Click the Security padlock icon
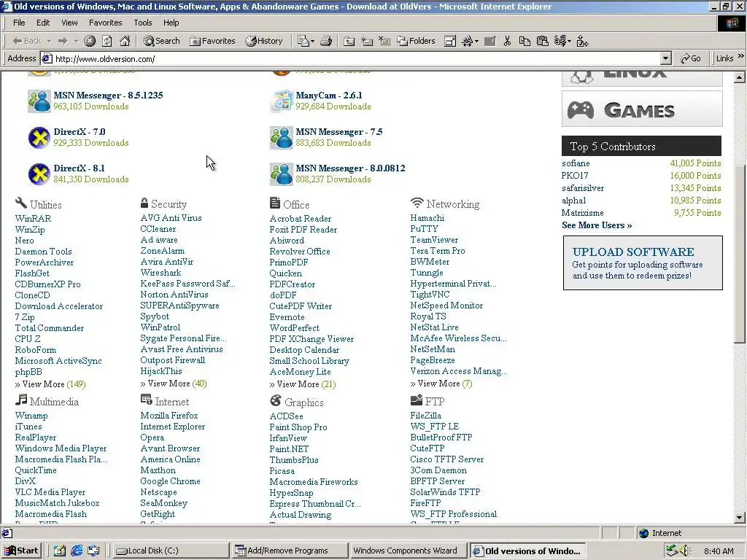The width and height of the screenshot is (747, 560). [x=144, y=203]
